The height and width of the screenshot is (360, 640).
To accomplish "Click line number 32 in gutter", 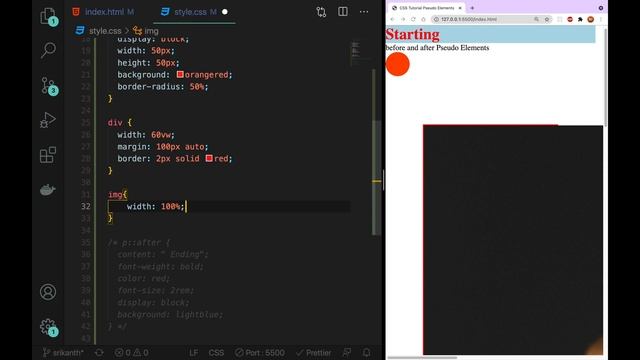I will 85,206.
